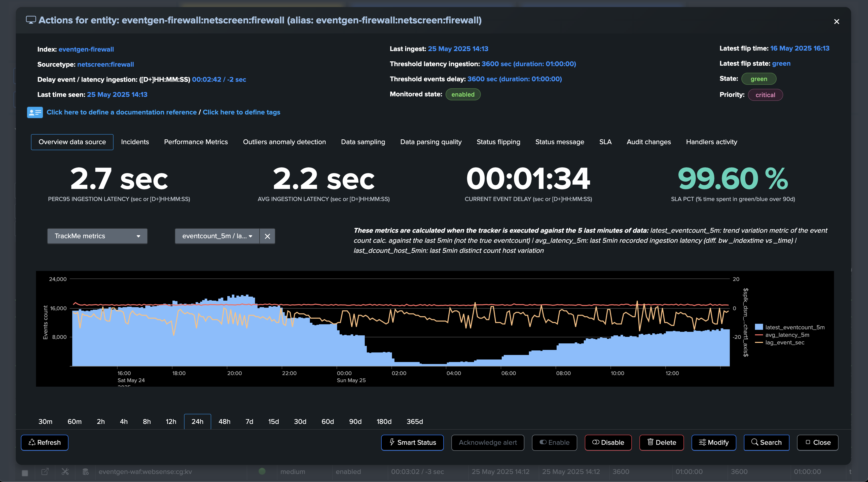Click the tools wrench icon in bottom row

point(65,471)
